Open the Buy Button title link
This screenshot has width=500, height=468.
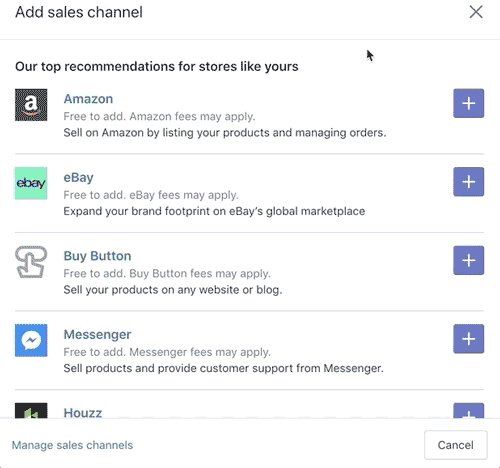[x=97, y=256]
